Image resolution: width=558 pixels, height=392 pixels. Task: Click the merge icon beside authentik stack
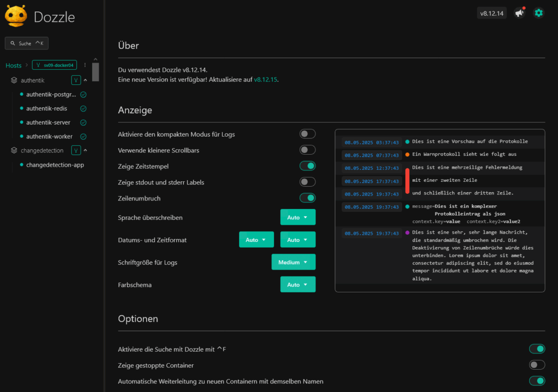click(x=76, y=81)
